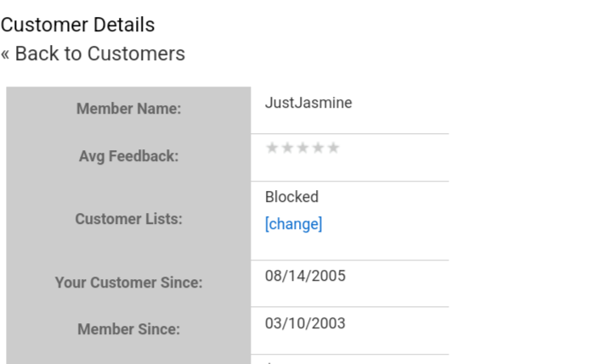
Task: Select the third feedback star
Action: tap(302, 148)
